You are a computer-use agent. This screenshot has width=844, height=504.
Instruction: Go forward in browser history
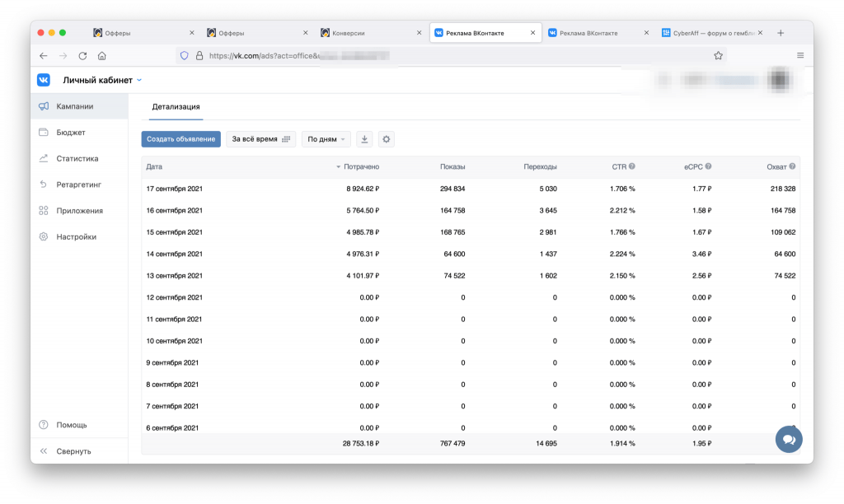[x=63, y=56]
